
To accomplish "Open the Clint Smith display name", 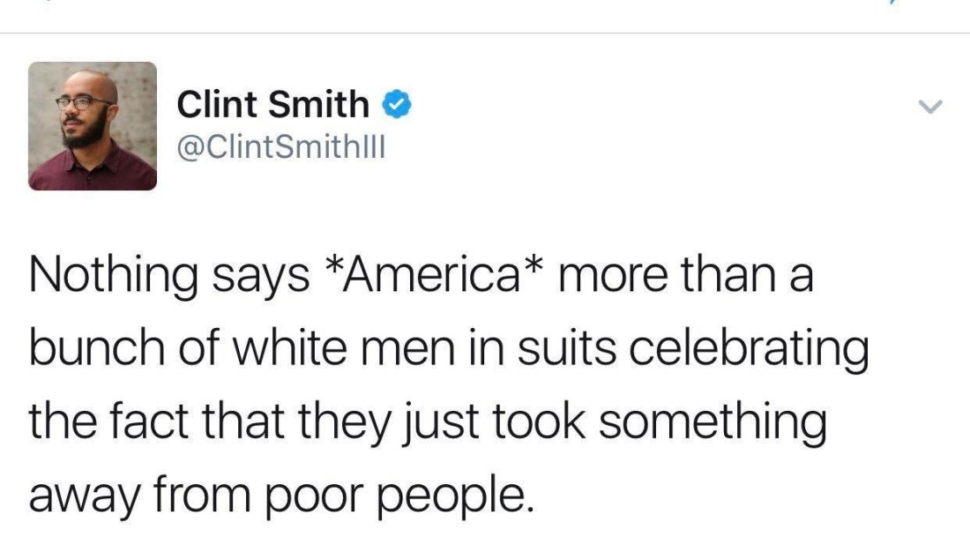I will click(x=273, y=105).
